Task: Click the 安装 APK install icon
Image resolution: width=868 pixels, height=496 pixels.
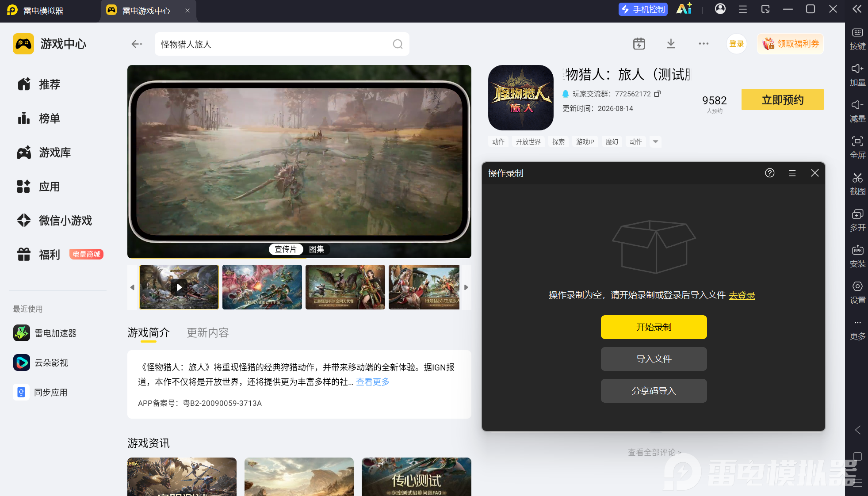Action: coord(857,256)
